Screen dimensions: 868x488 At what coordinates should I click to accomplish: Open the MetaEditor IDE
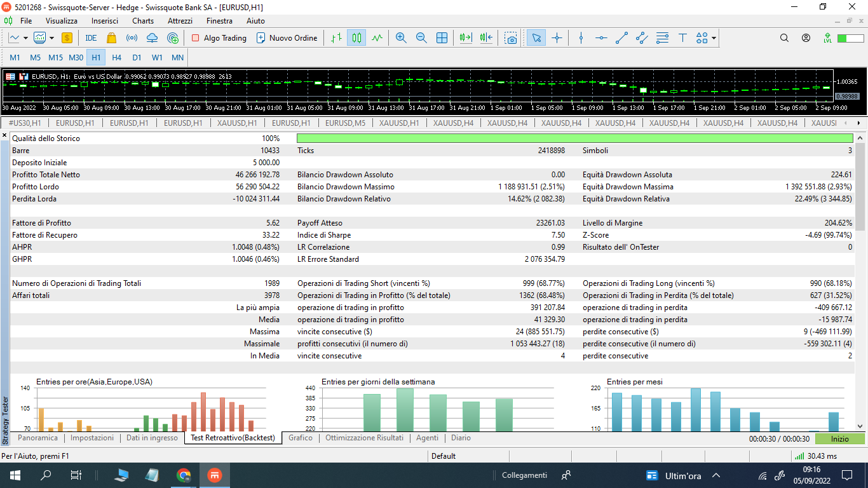(91, 38)
